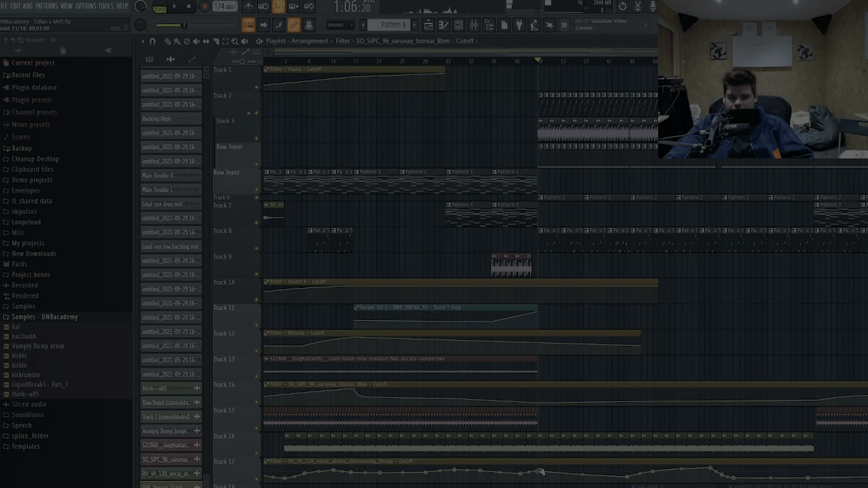Image resolution: width=868 pixels, height=488 pixels.
Task: Select the Backing High clip in picker
Action: coord(171,119)
